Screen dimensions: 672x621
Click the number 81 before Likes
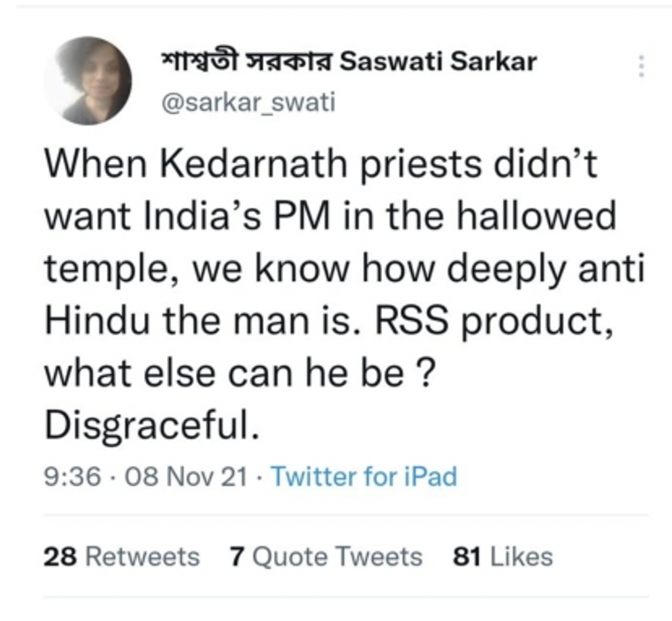click(467, 556)
